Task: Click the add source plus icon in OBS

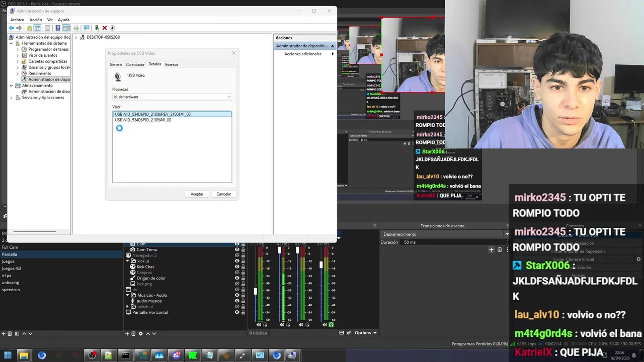Action: [x=127, y=333]
